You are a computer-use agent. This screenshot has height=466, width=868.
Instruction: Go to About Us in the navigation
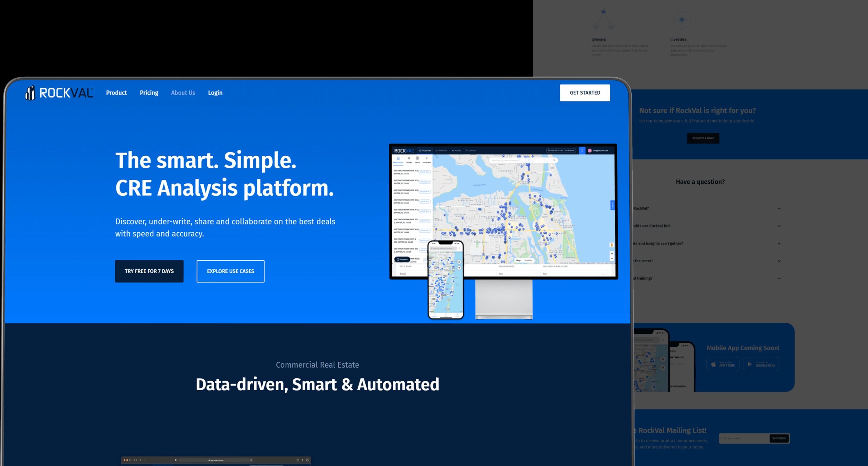(x=183, y=93)
